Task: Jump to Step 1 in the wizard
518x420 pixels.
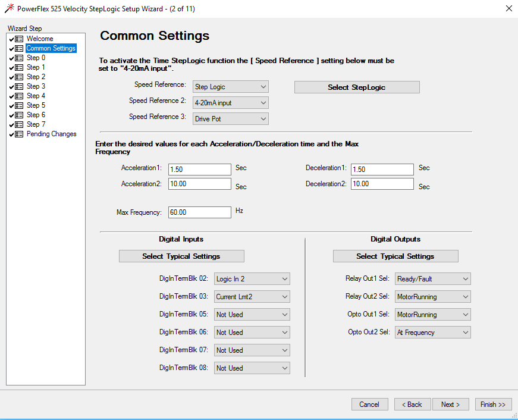Action: tap(36, 67)
